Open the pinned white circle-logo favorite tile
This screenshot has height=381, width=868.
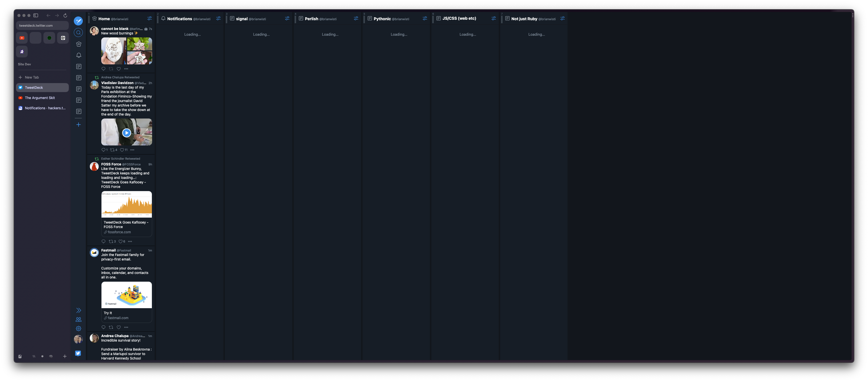click(63, 38)
